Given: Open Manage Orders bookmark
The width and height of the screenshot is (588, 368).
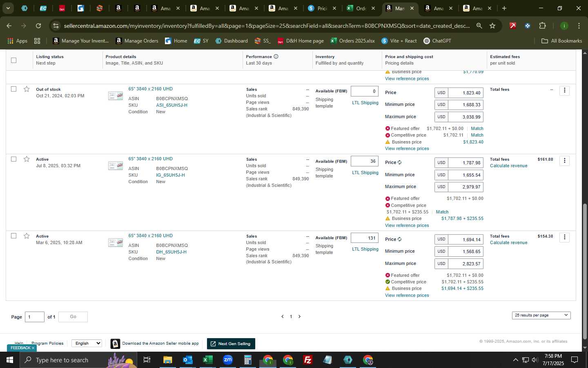Looking at the screenshot, I should (x=137, y=41).
